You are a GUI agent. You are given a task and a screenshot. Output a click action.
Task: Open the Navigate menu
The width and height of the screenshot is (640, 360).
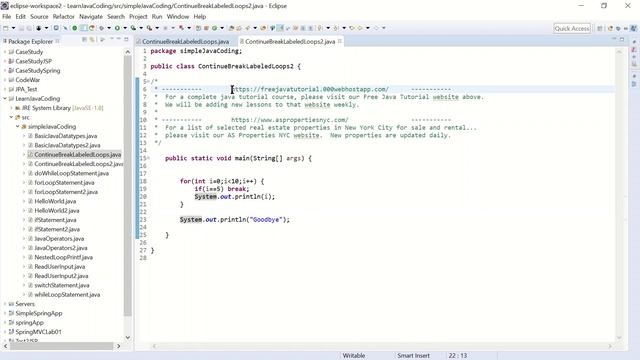[x=91, y=17]
